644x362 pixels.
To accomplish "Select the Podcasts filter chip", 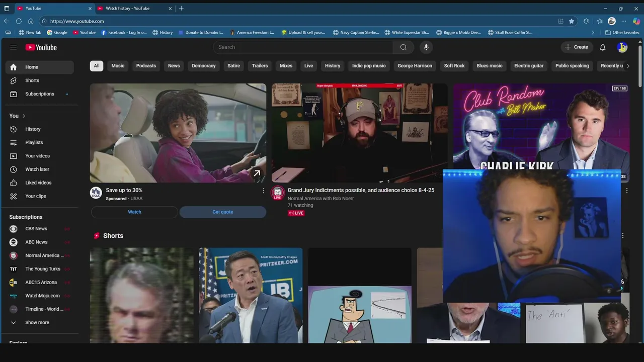I will (x=146, y=66).
